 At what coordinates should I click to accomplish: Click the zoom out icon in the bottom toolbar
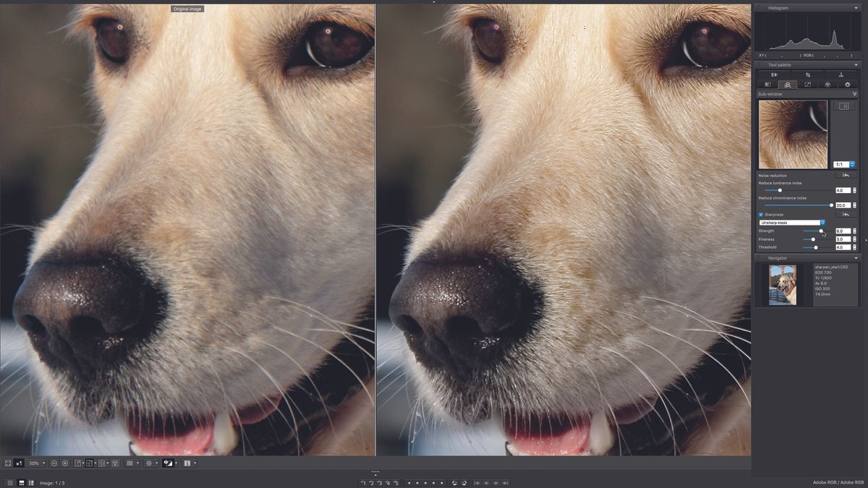tap(54, 463)
